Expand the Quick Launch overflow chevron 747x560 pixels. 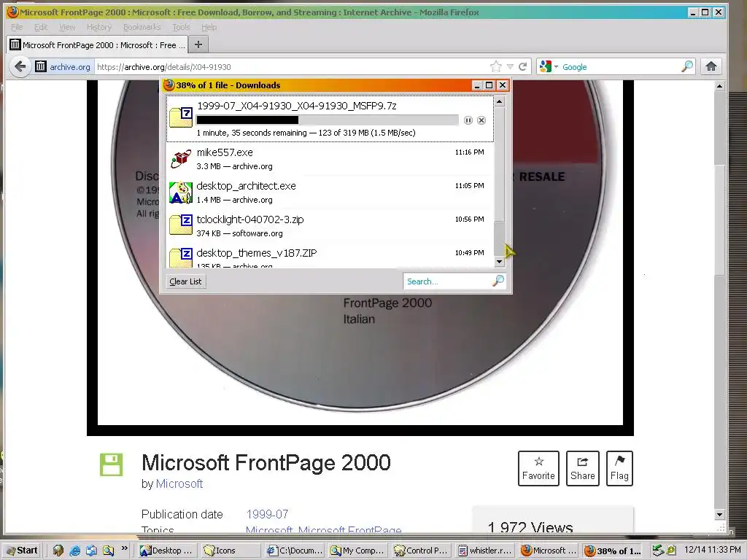click(125, 548)
